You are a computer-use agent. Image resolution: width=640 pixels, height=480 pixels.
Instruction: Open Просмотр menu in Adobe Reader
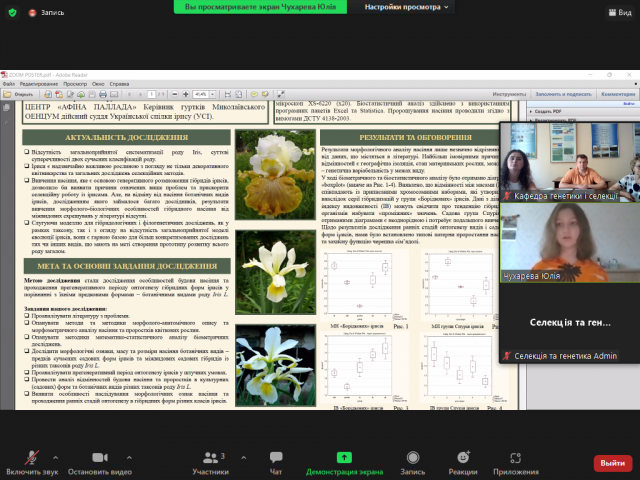pos(75,84)
